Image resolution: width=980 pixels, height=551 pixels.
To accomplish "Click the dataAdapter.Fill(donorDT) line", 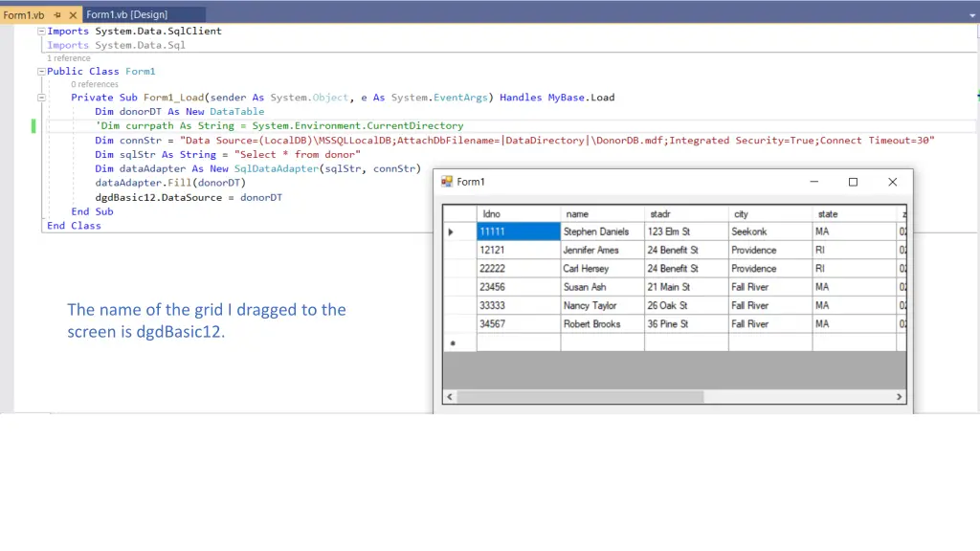I will click(170, 183).
